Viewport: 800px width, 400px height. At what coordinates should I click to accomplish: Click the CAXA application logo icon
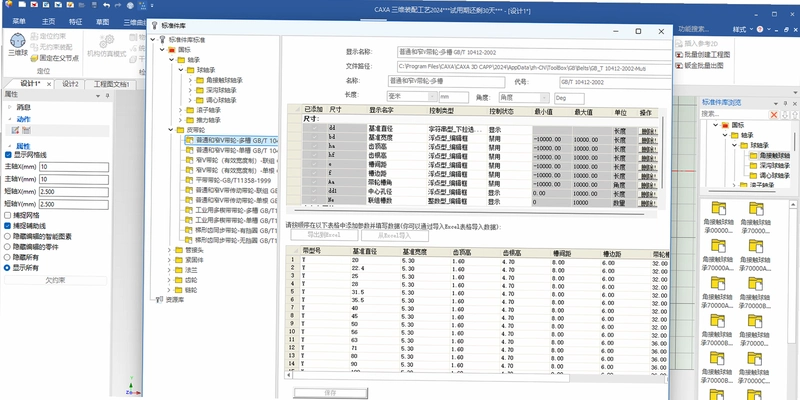coord(8,5)
